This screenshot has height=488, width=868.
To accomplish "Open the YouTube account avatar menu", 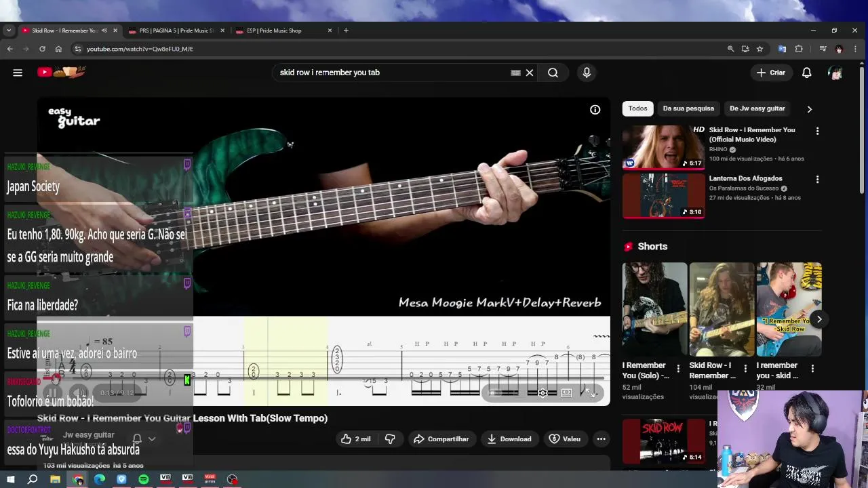I will [835, 73].
